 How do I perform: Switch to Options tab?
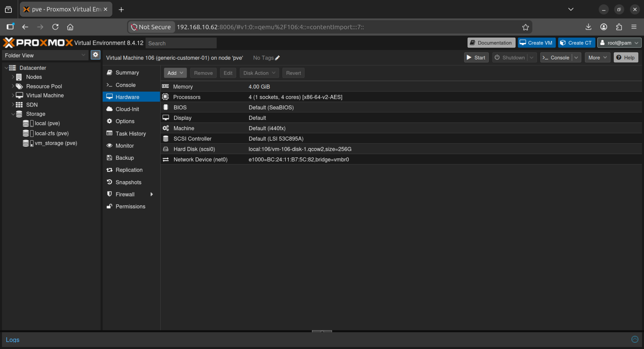[131, 121]
